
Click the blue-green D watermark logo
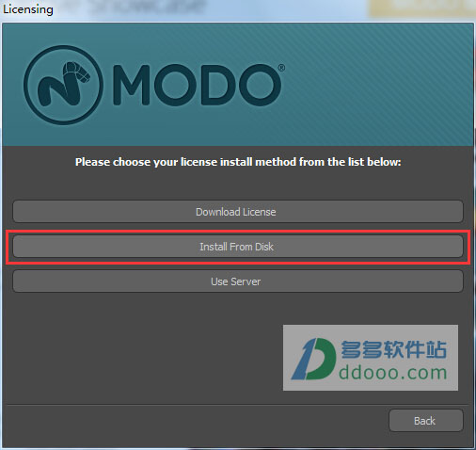point(313,359)
